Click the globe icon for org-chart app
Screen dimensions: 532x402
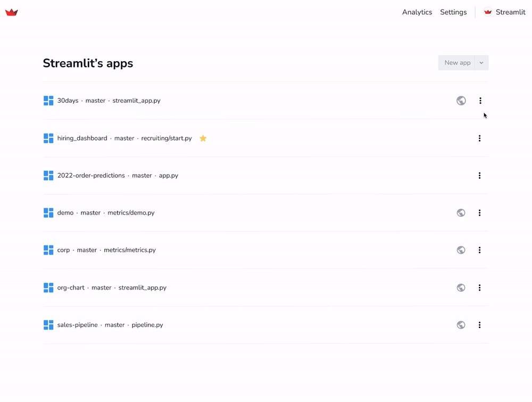pos(461,288)
